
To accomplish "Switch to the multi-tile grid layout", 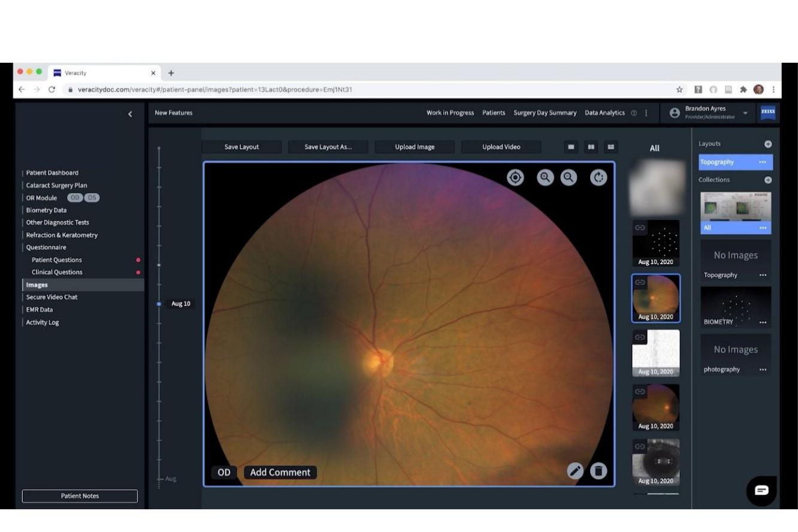I will click(611, 147).
